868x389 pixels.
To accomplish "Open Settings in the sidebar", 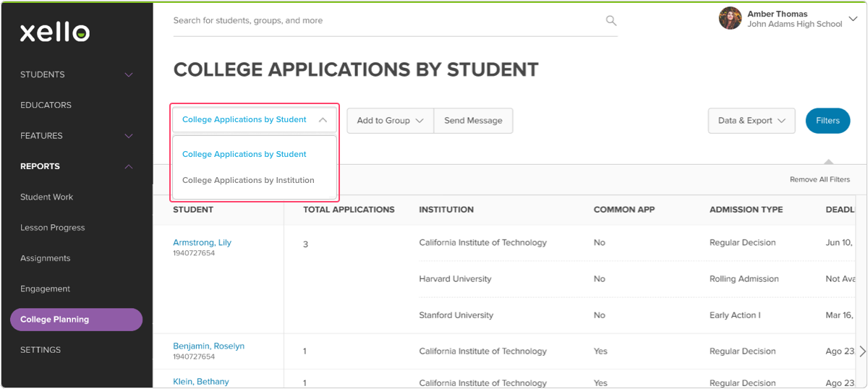I will (41, 350).
